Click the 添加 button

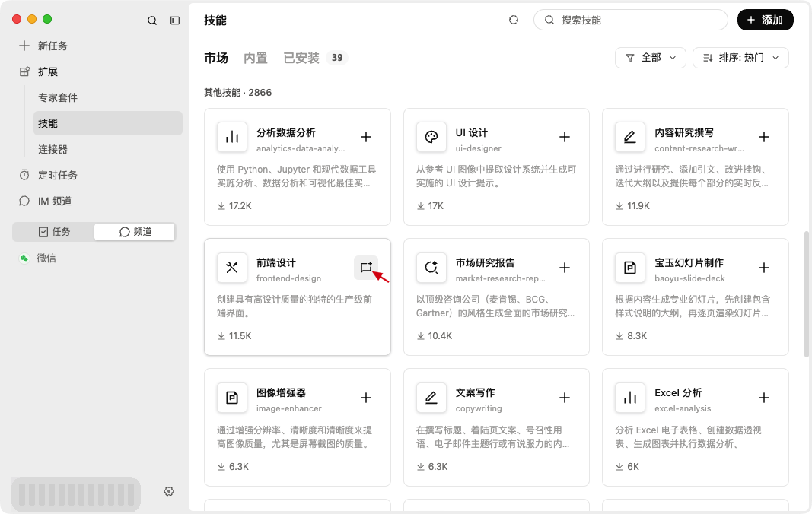pyautogui.click(x=765, y=20)
